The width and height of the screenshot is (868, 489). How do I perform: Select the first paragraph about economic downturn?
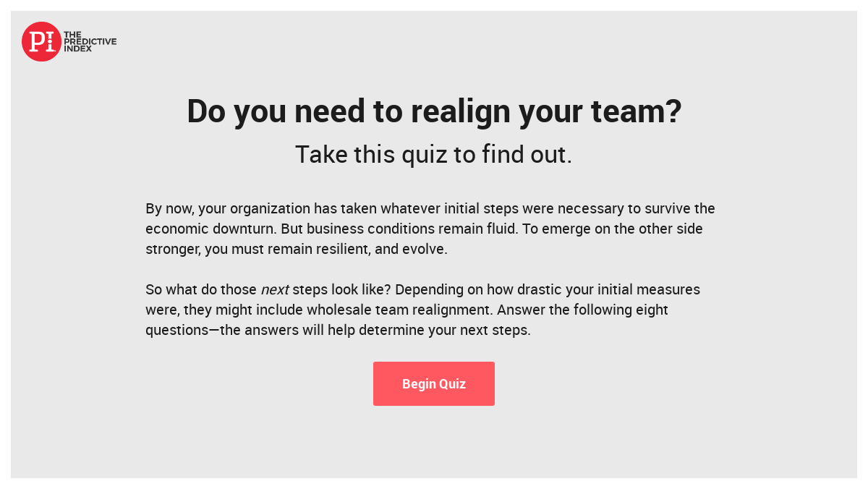[x=430, y=229]
